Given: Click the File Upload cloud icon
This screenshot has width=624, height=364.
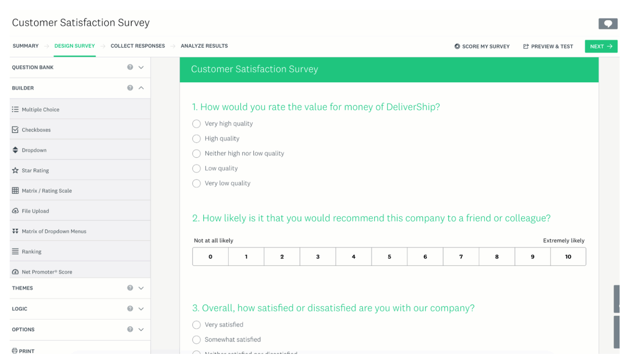Looking at the screenshot, I should pos(15,211).
